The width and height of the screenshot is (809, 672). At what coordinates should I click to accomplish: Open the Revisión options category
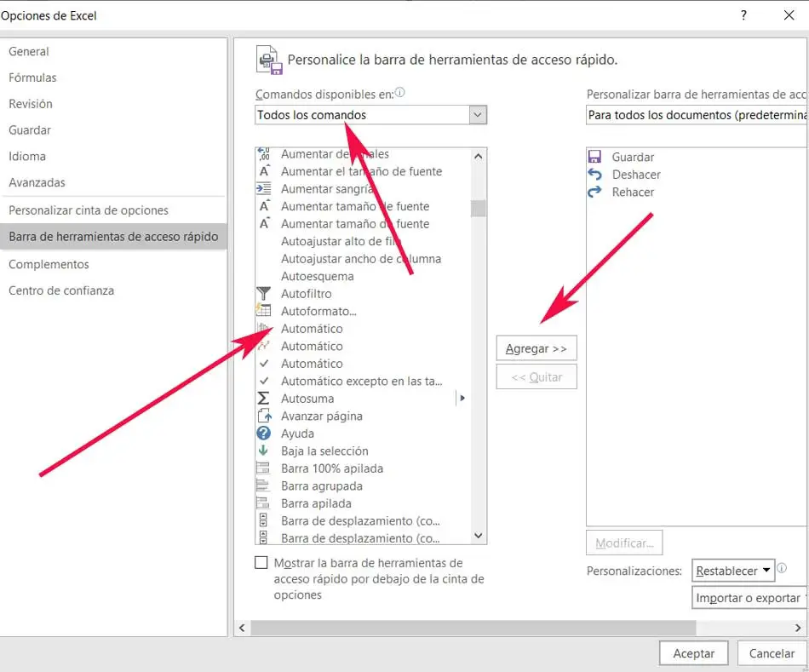[x=113, y=104]
